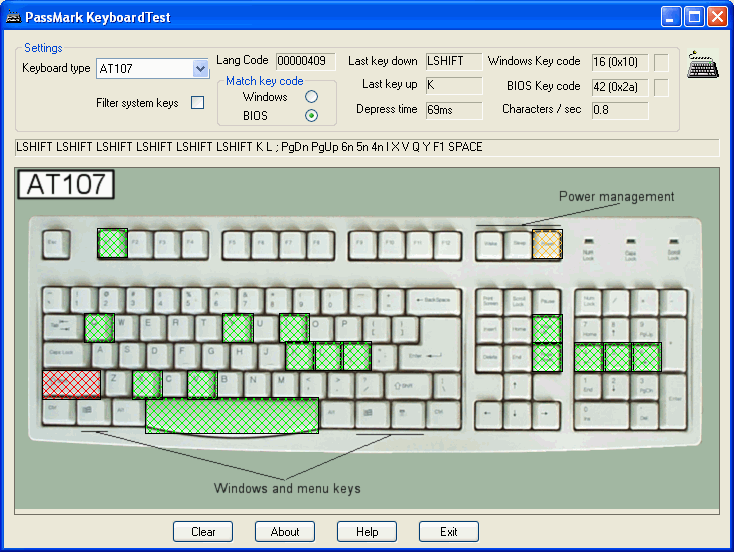This screenshot has height=552, width=734.
Task: Click the left arrow key
Action: coord(489,414)
